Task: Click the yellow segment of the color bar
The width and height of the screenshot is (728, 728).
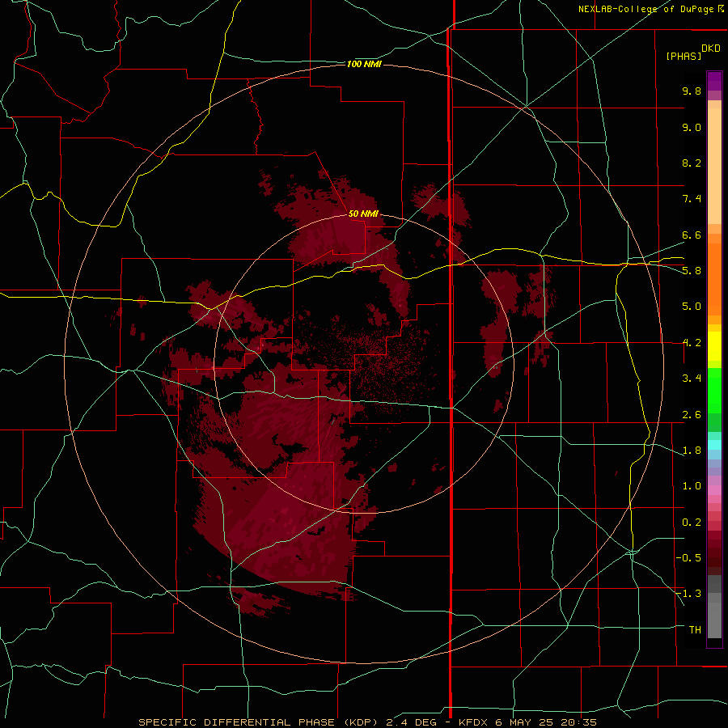Action: point(714,346)
